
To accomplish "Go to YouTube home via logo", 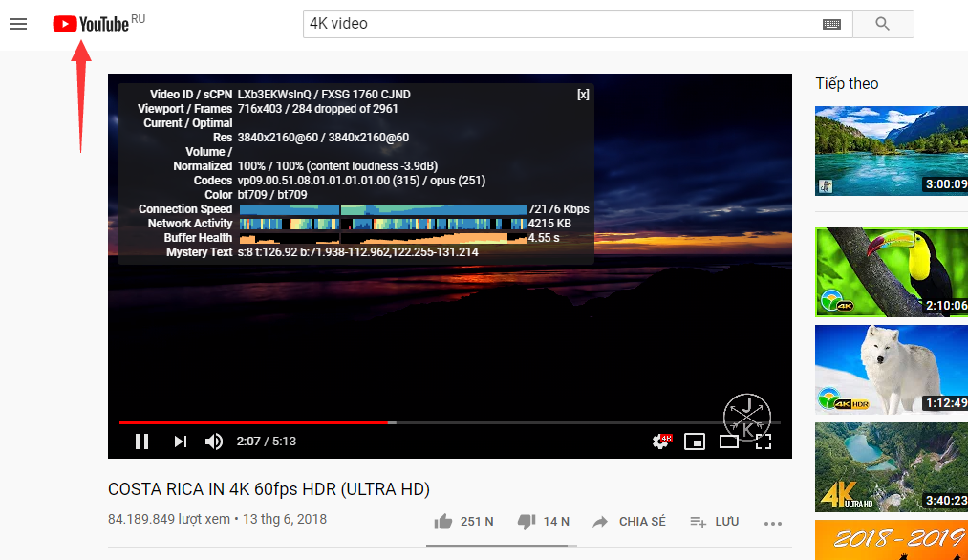I will (x=91, y=24).
